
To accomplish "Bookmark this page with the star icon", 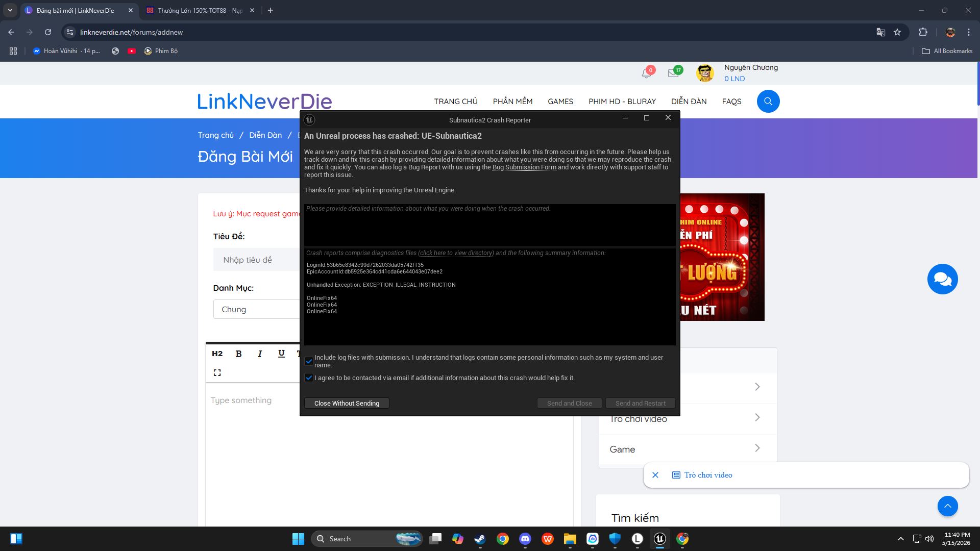I will (897, 32).
